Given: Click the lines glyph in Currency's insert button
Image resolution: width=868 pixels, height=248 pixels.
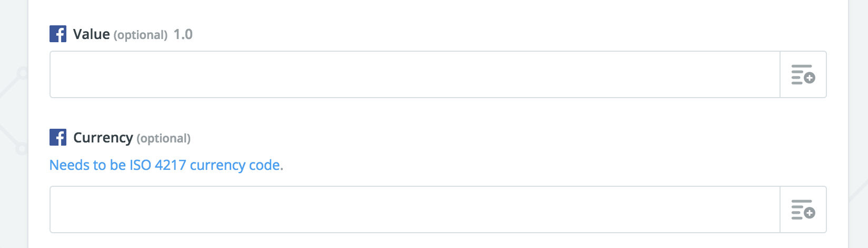Looking at the screenshot, I should [800, 209].
